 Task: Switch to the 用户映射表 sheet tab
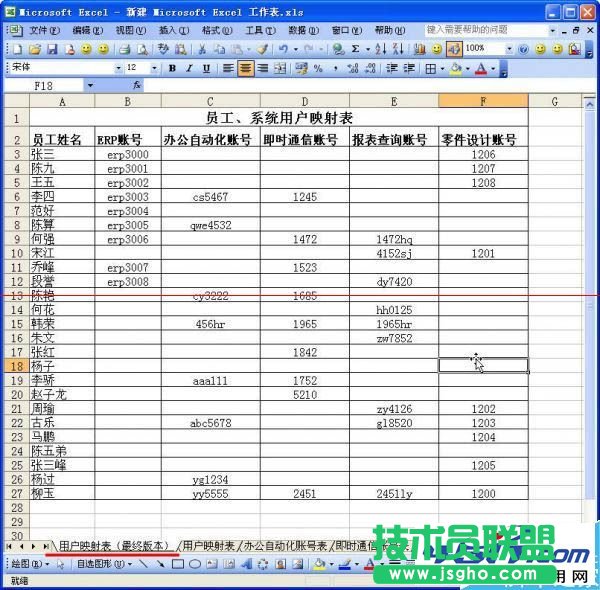[208, 546]
